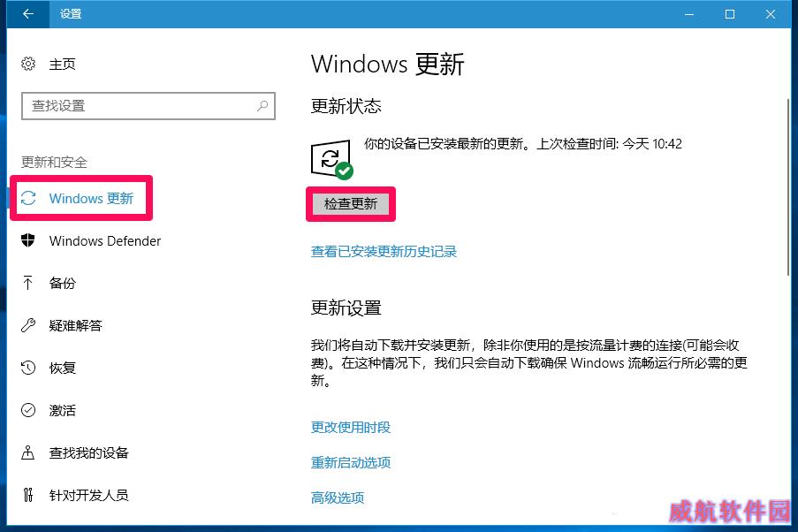The width and height of the screenshot is (798, 532).
Task: Open the 疑难解答 section
Action: click(x=75, y=325)
